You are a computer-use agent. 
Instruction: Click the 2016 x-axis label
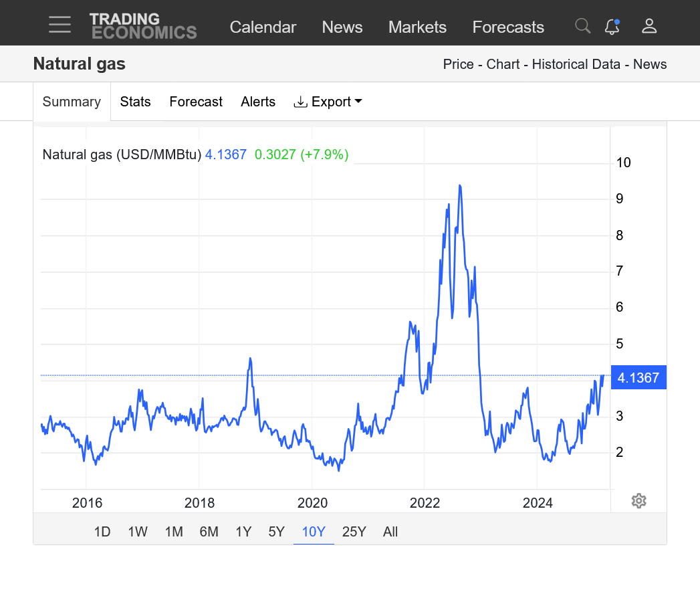tap(87, 503)
